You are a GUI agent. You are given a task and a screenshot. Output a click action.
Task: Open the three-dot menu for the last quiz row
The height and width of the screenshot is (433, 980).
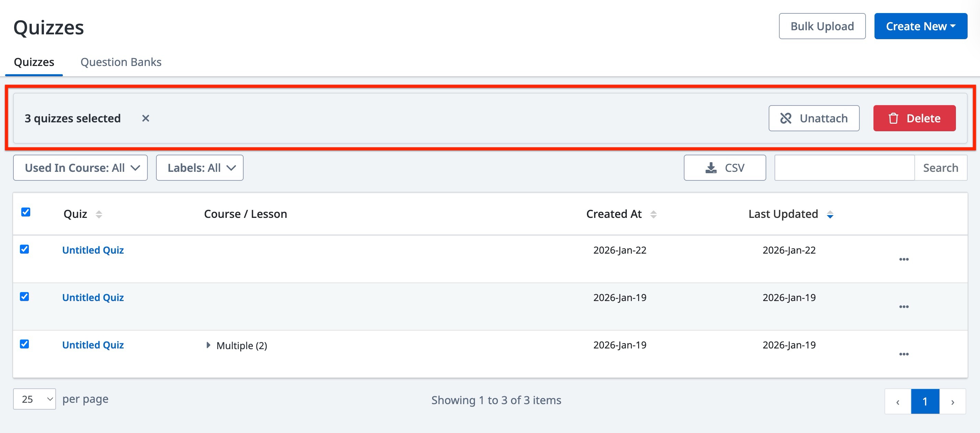tap(903, 354)
